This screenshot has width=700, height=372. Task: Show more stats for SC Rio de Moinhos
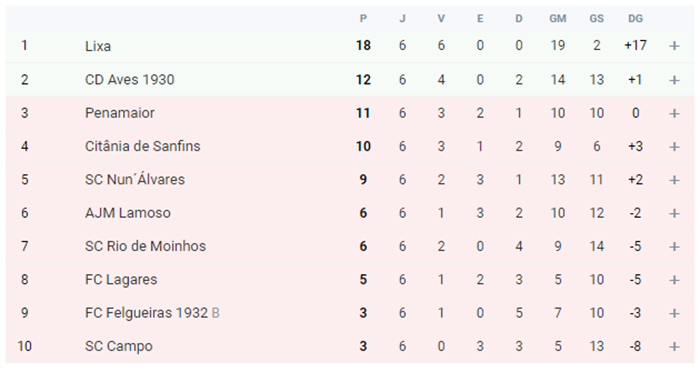(674, 247)
